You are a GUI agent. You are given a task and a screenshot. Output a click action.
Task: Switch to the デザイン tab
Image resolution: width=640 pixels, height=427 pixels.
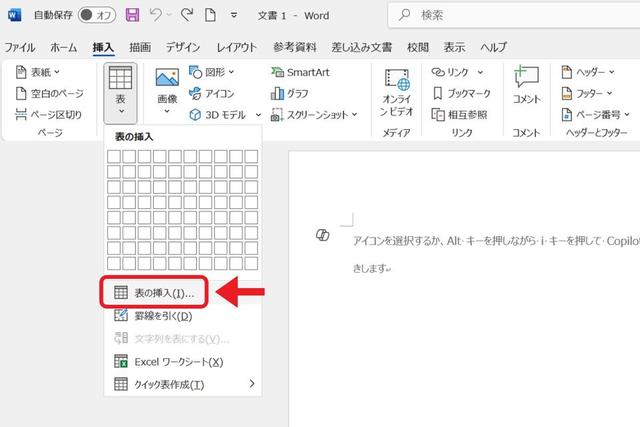[183, 47]
